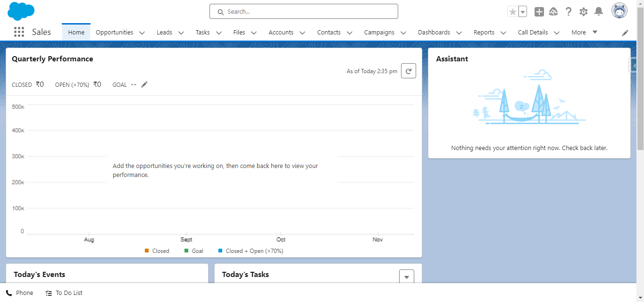Click 'Nothing needs your attention' message
Screen dimensions: 644x302
529,148
